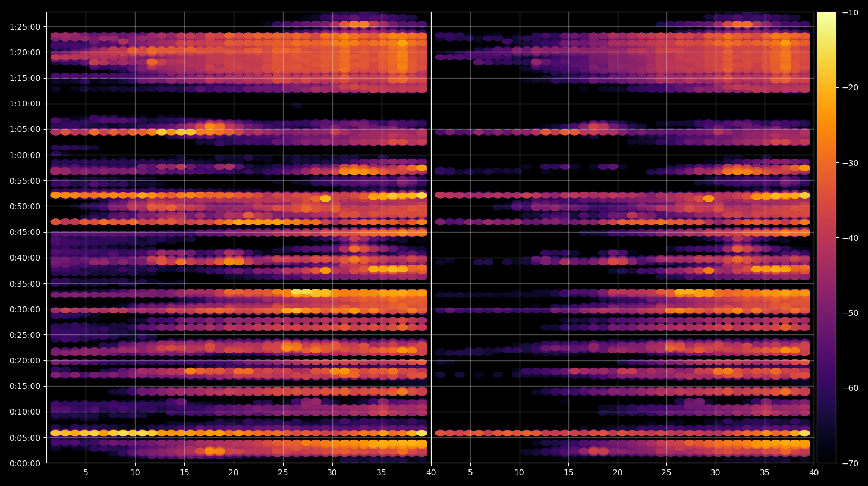Click the 1:25:00 time axis label

(x=25, y=27)
